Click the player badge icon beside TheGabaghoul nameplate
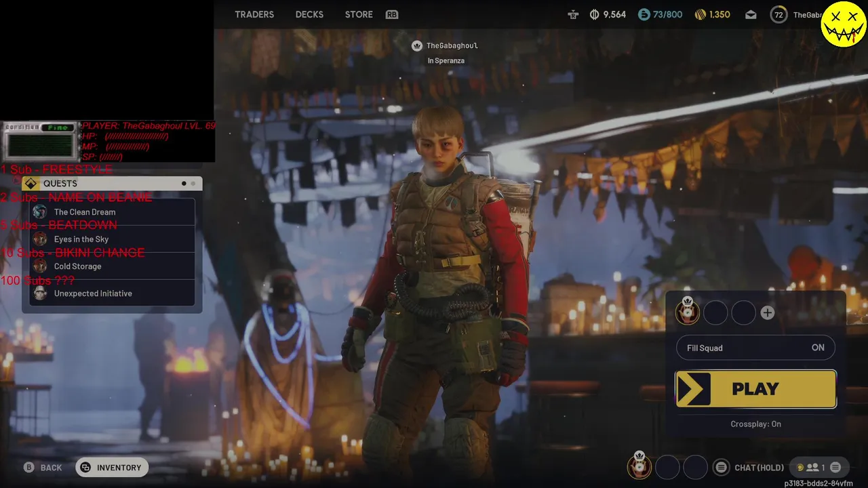This screenshot has height=488, width=868. click(x=417, y=45)
